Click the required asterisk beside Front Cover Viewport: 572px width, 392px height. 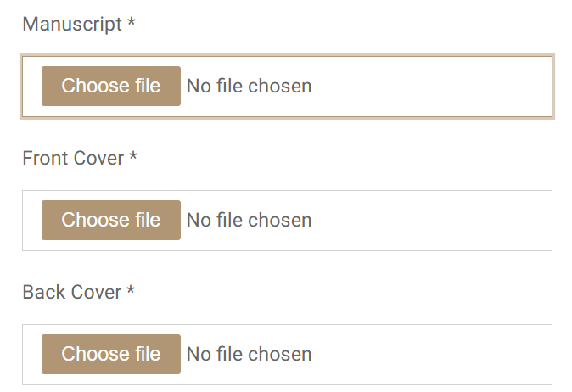coord(133,157)
